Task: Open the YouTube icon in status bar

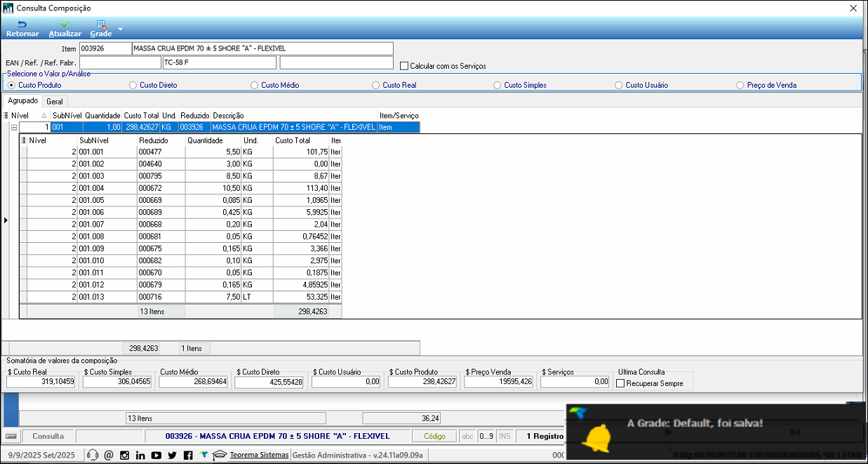Action: click(156, 455)
